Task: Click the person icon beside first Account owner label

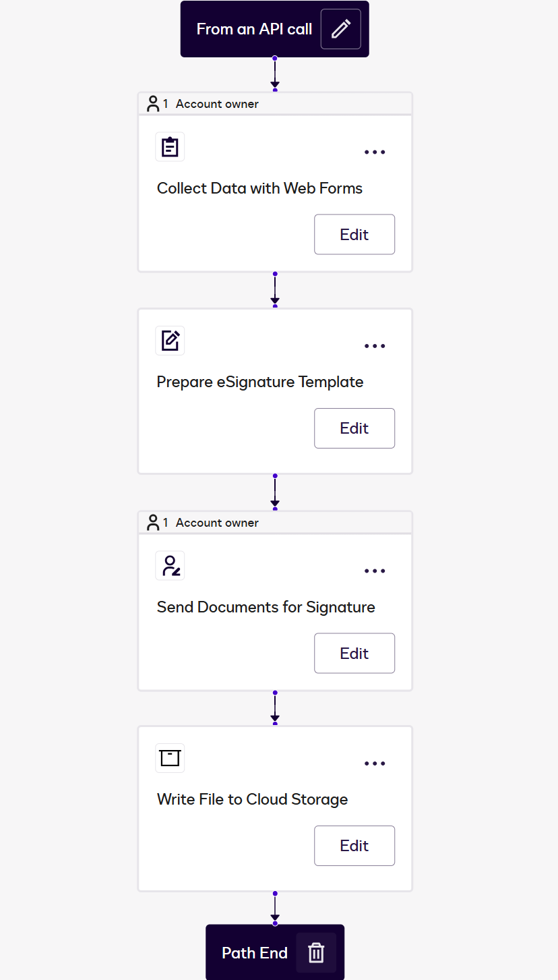Action: (152, 103)
